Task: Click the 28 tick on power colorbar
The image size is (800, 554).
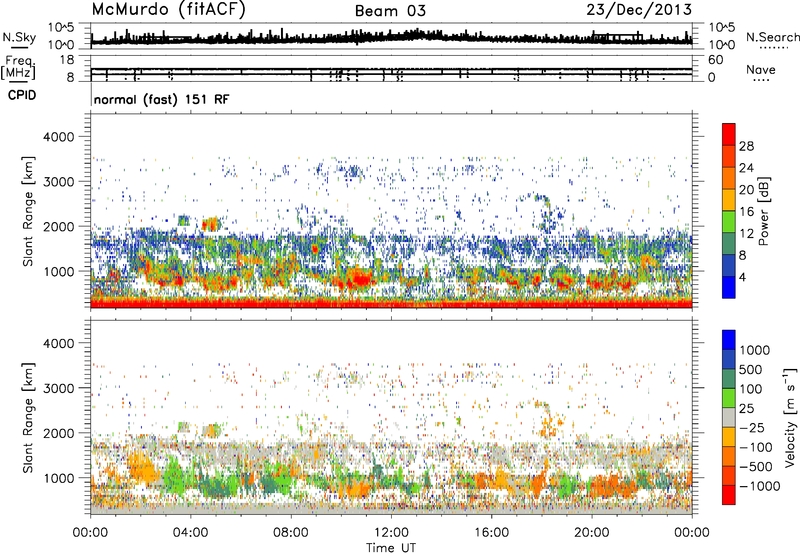Action: tap(746, 146)
